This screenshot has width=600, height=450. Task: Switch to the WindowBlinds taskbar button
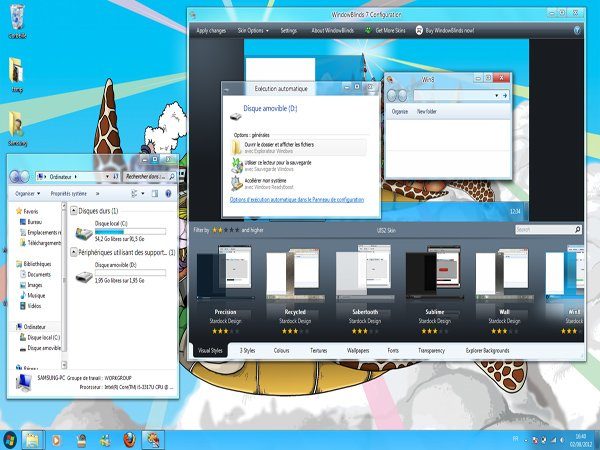tap(153, 440)
